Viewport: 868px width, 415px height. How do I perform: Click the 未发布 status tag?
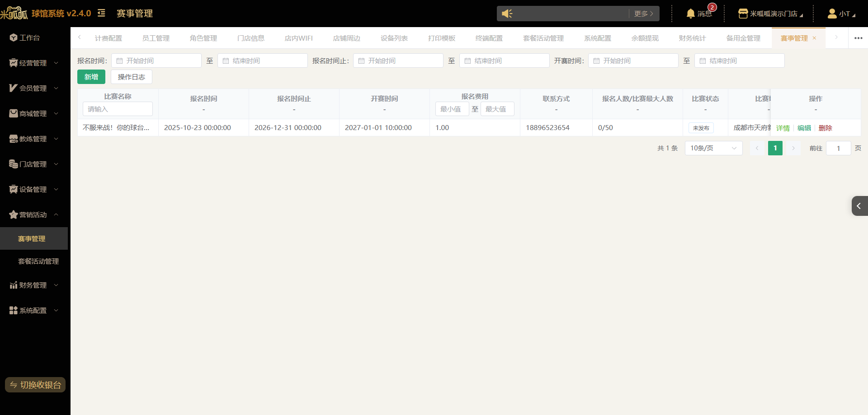[701, 128]
